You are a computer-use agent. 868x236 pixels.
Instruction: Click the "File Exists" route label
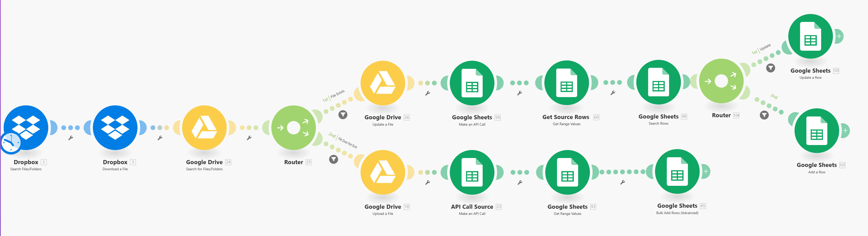click(x=338, y=94)
